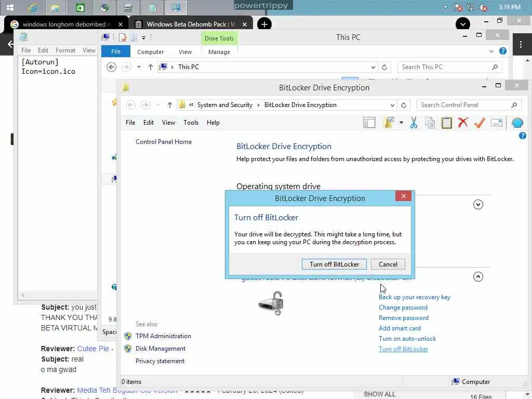Open Disk Management link
The height and width of the screenshot is (399, 532).
[x=160, y=349]
